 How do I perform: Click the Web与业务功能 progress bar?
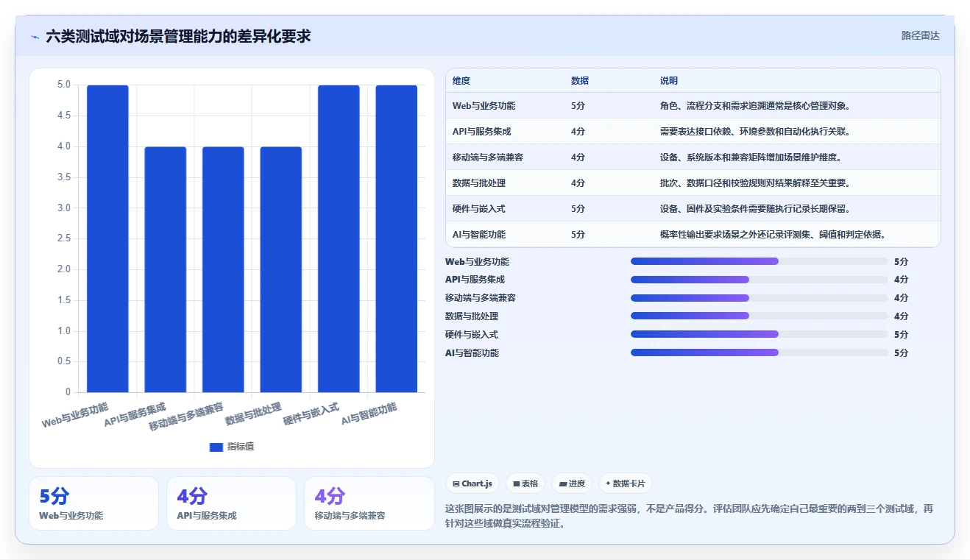(759, 261)
